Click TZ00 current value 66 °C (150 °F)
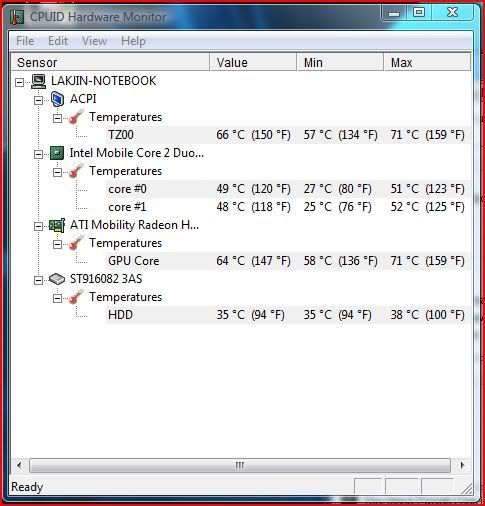 tap(253, 135)
